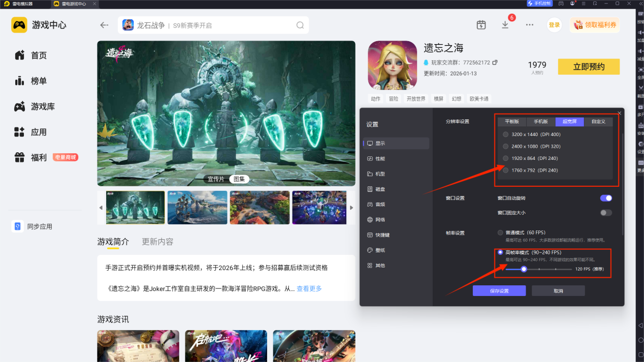Open the 显示 display settings category
The height and width of the screenshot is (362, 644).
click(396, 143)
